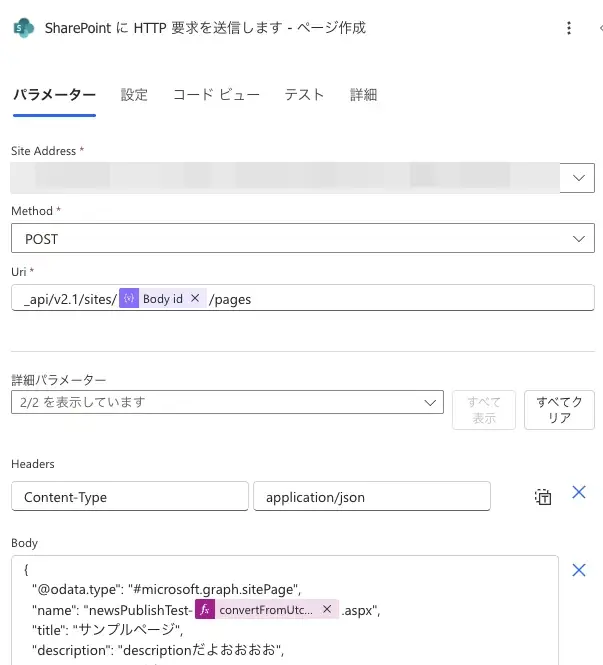Click the Content-Type header key field

tap(130, 496)
